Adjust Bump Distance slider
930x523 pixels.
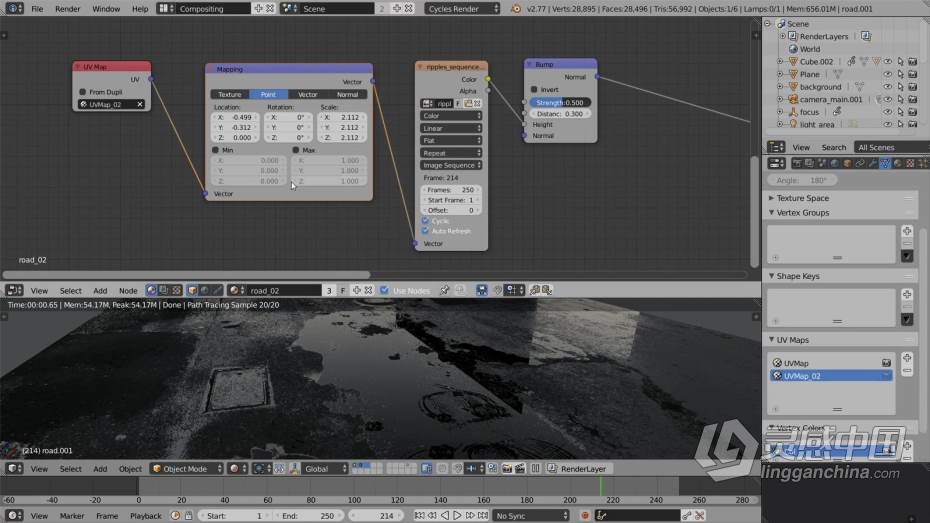coord(559,113)
